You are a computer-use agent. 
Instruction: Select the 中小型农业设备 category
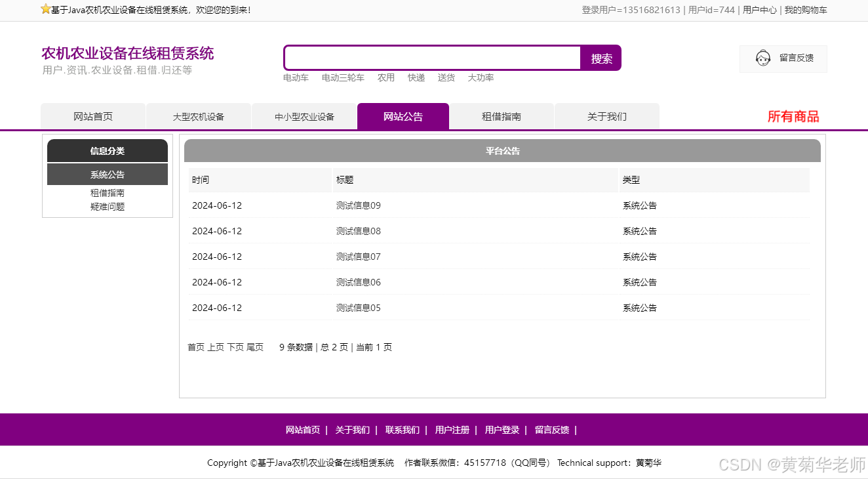coord(304,116)
